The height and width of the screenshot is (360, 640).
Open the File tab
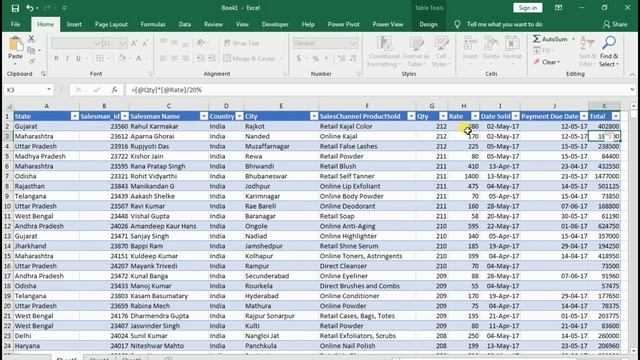pos(16,24)
